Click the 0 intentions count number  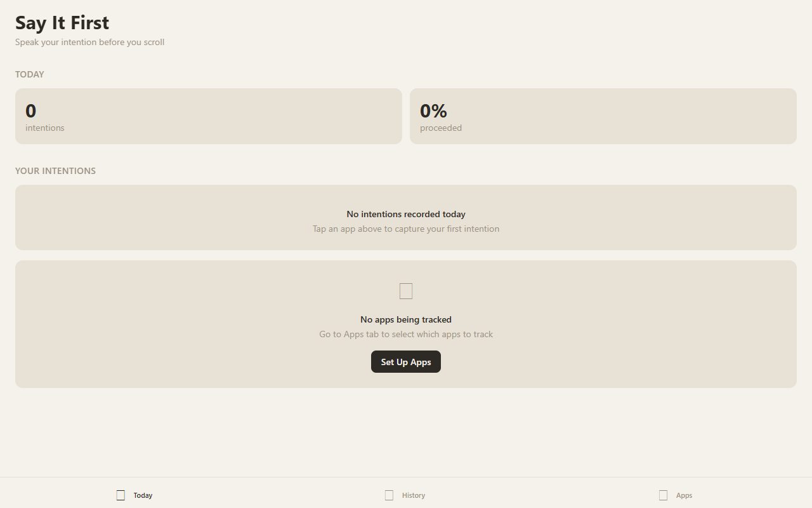(x=31, y=111)
